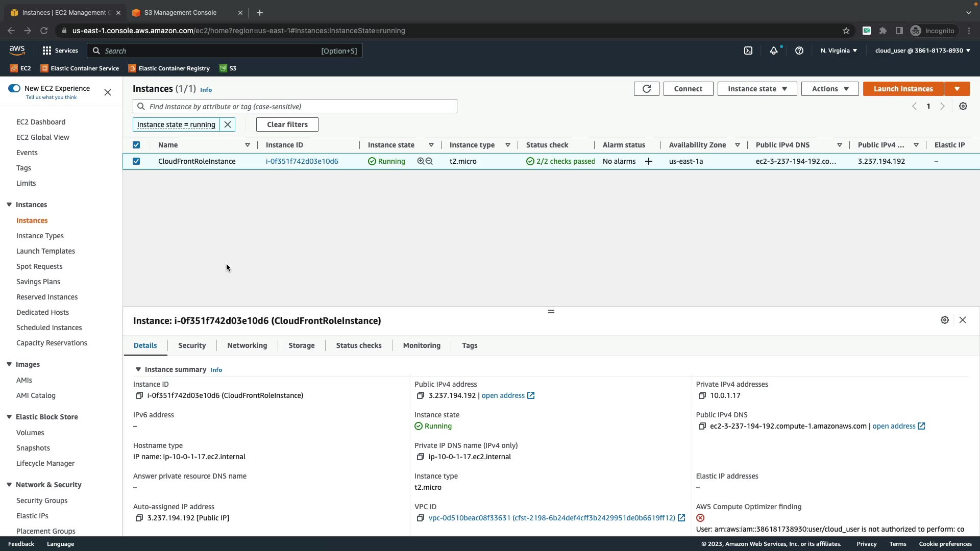Open the CloudShell terminal icon

pyautogui.click(x=748, y=51)
